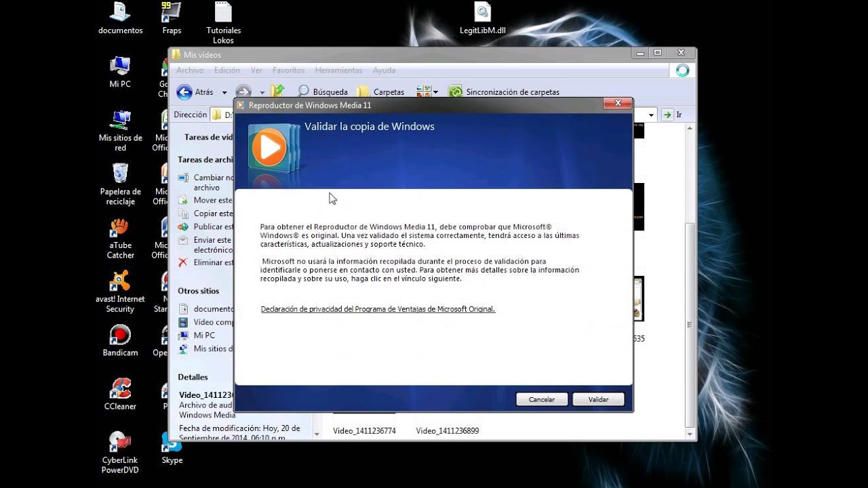Open the Favoritos menu
This screenshot has width=868, height=488.
pyautogui.click(x=288, y=70)
